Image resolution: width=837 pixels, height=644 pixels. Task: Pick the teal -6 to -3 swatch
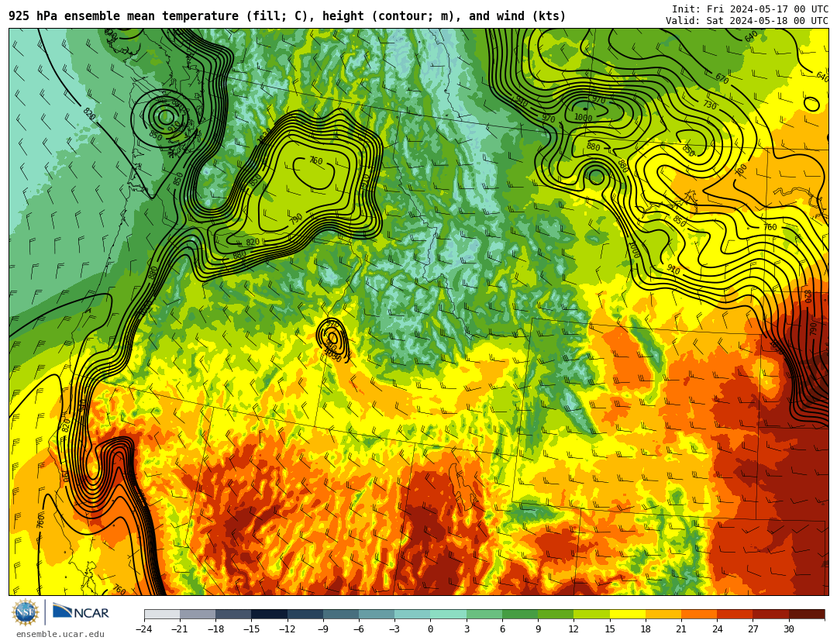pos(377,614)
